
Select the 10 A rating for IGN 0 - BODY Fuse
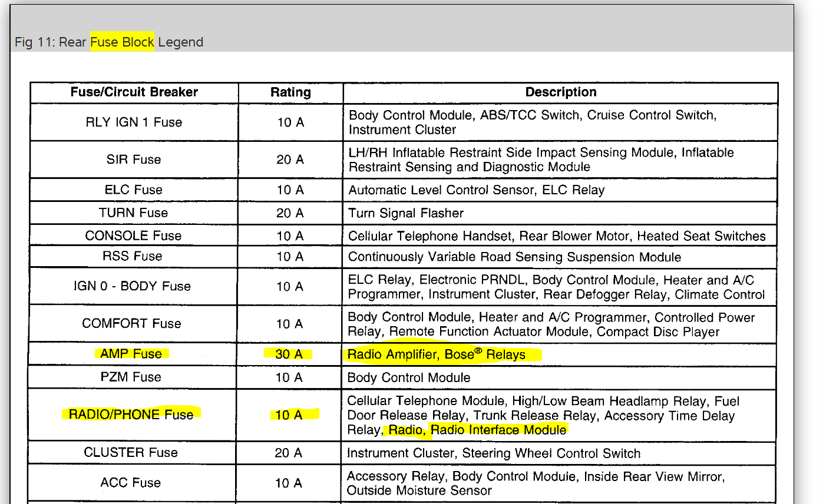tap(290, 287)
